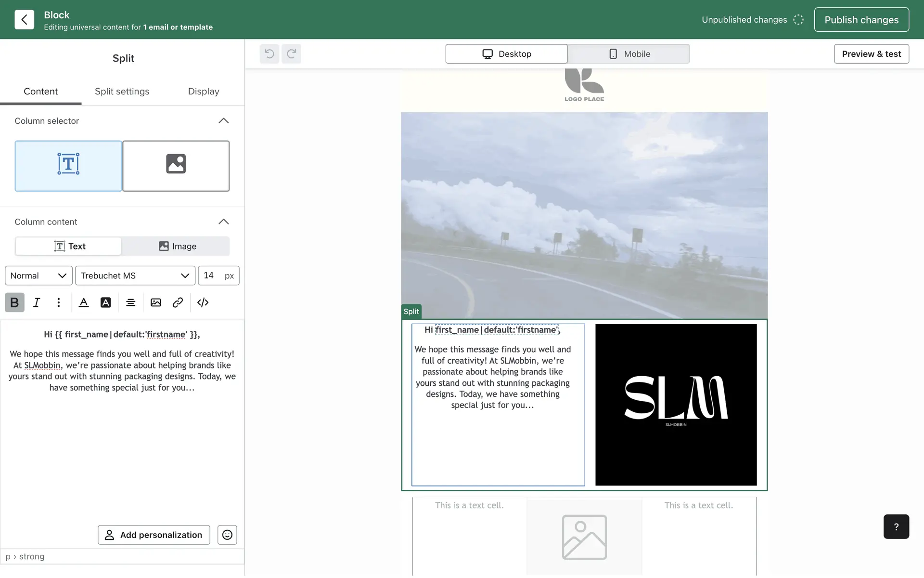Open the Split settings tab
This screenshot has width=924, height=578.
(122, 92)
